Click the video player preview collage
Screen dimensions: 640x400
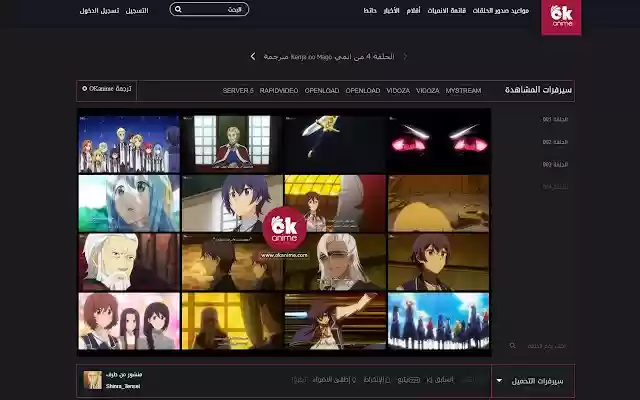tap(284, 232)
